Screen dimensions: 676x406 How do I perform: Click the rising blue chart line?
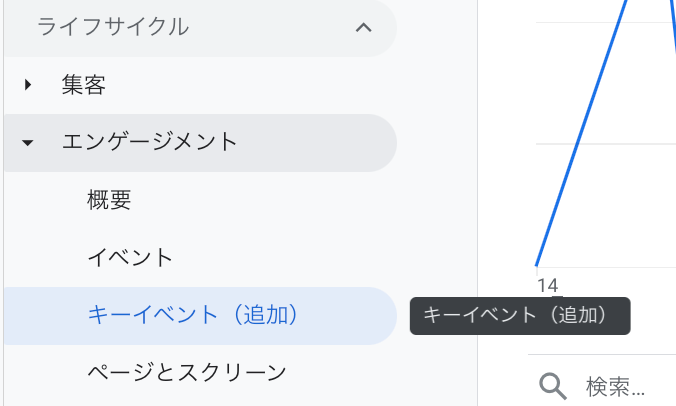(x=581, y=133)
